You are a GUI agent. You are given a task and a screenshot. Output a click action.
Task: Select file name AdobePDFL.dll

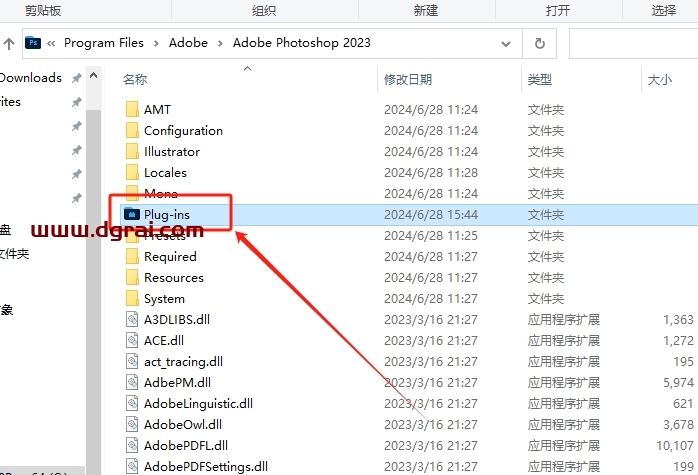(186, 445)
